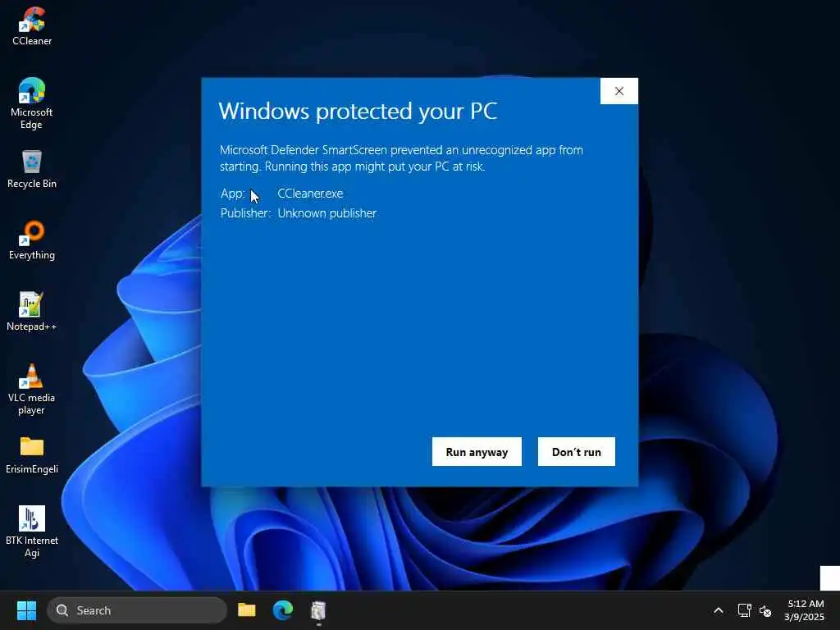Select the Notepad++ desktop shortcut

pos(32,312)
